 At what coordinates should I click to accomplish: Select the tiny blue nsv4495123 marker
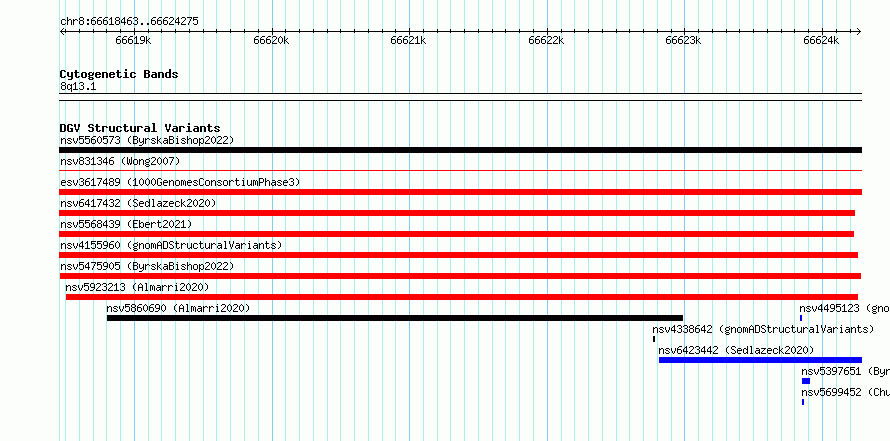coord(801,318)
